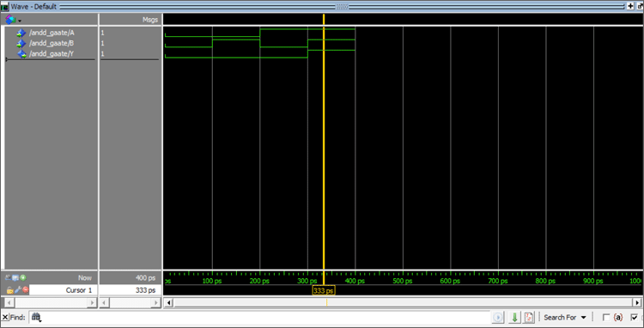Add a new cursor with green plus icon
Screen dimensions: 644x328
(x=23, y=277)
